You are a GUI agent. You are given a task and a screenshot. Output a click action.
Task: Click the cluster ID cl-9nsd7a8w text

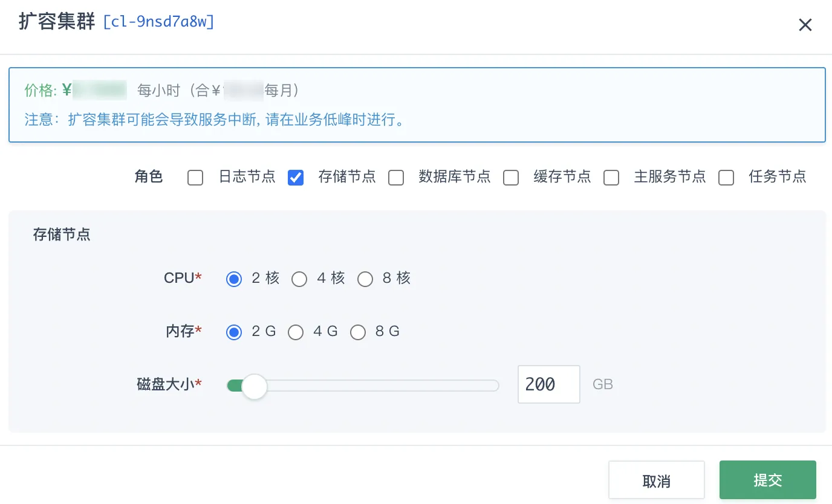click(x=159, y=22)
